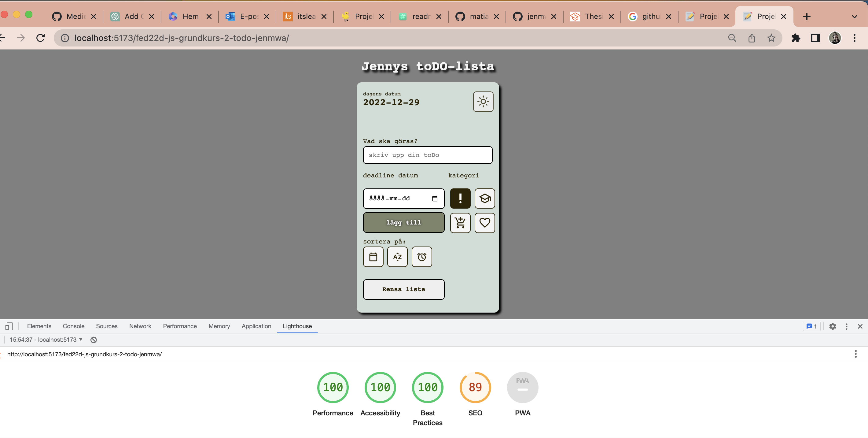The image size is (868, 438).
Task: Open the Chrome tab search chevron
Action: (854, 16)
